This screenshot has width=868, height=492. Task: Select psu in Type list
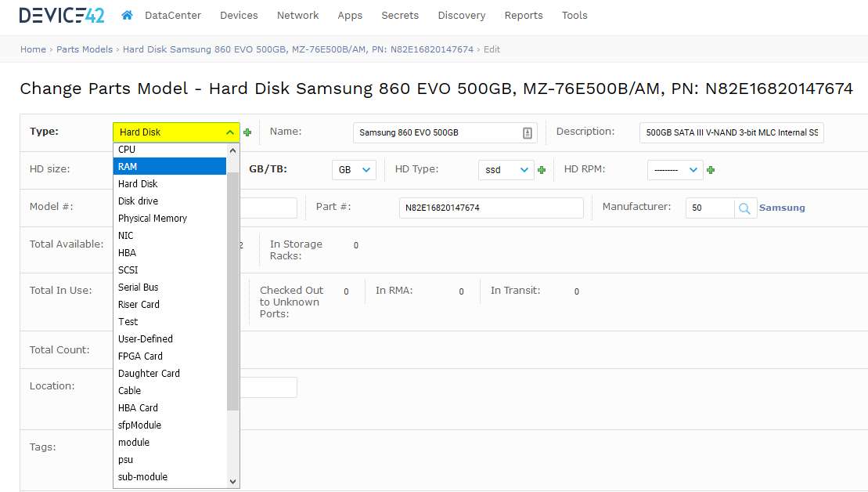[x=170, y=458]
